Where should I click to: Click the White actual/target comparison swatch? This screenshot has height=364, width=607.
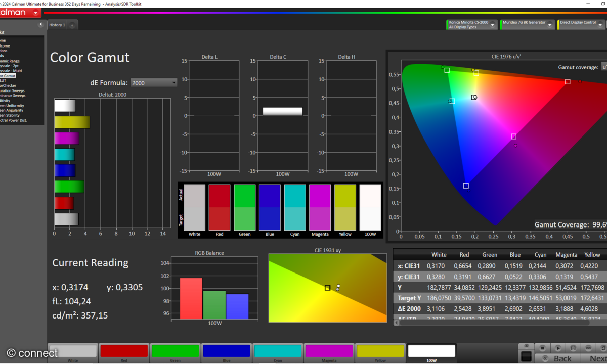tap(195, 207)
